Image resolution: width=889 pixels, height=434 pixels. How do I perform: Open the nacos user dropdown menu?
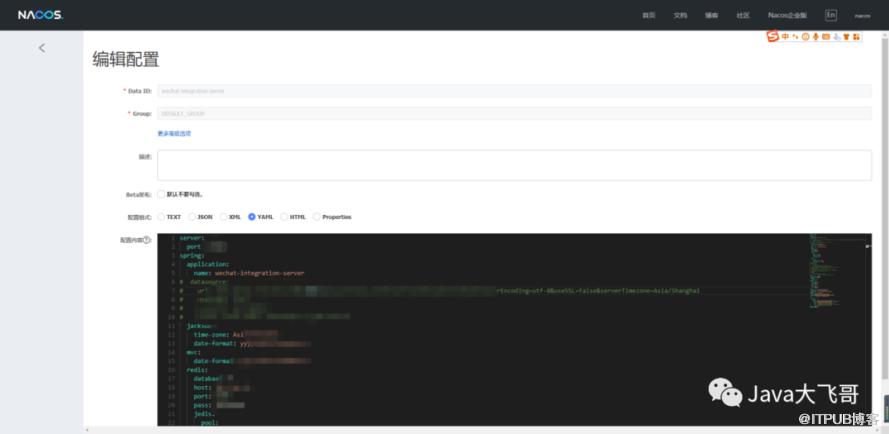tap(862, 15)
